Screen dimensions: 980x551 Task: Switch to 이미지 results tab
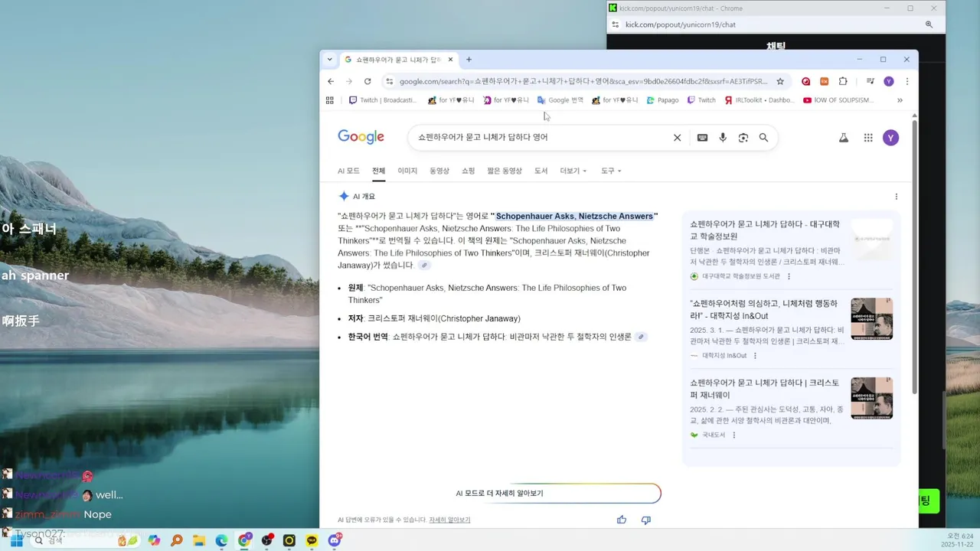coord(407,171)
